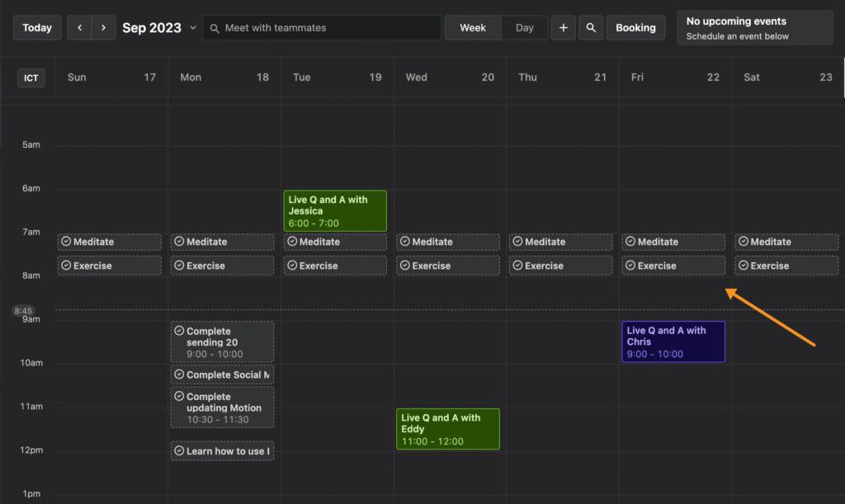Click the 'Meet with teammates' search field
The image size is (845, 504).
(321, 27)
